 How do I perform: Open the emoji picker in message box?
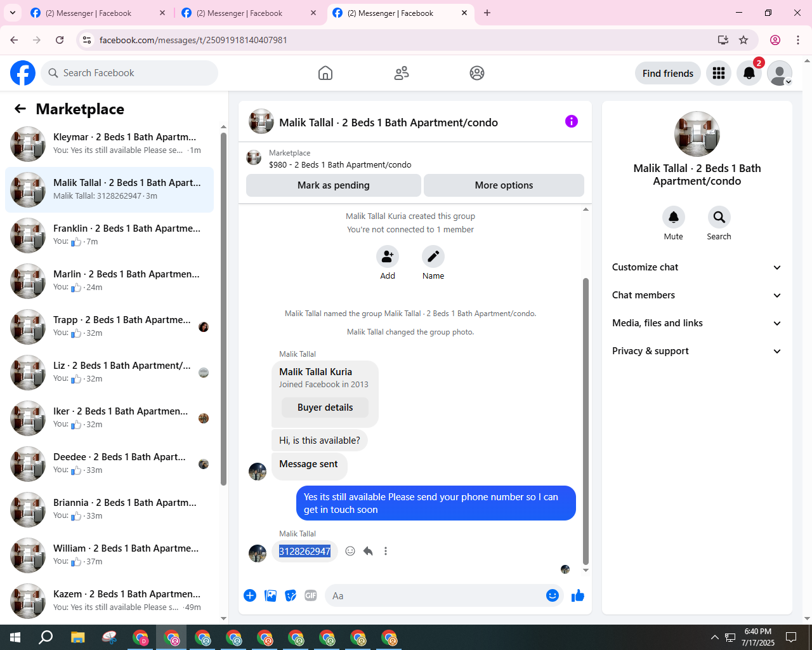553,595
